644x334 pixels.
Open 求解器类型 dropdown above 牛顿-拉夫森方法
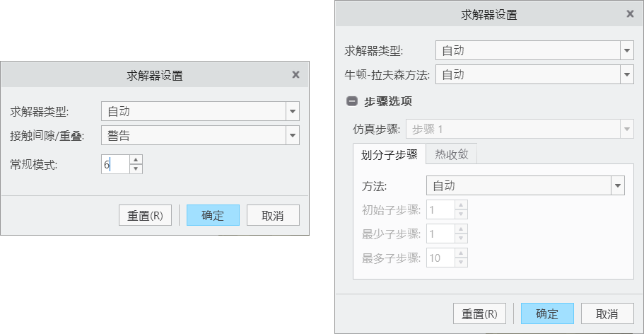pos(626,50)
